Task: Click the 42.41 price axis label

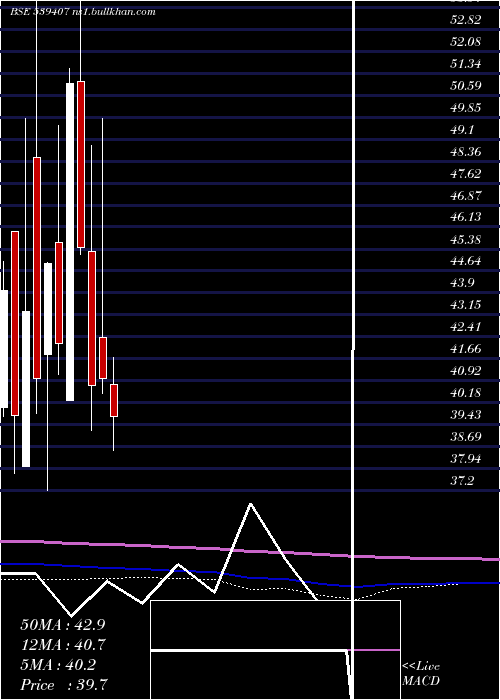Action: [466, 327]
